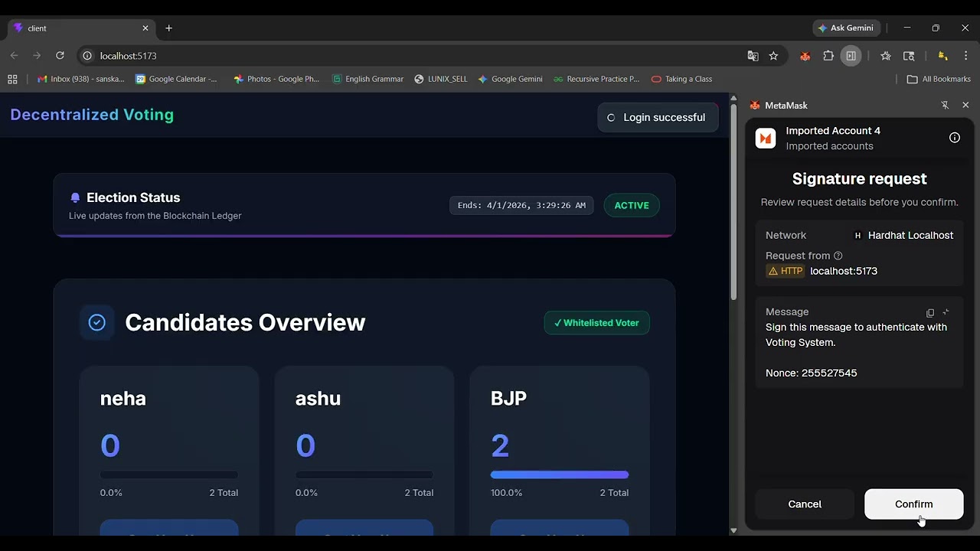Select the client browser tab

tap(80, 28)
